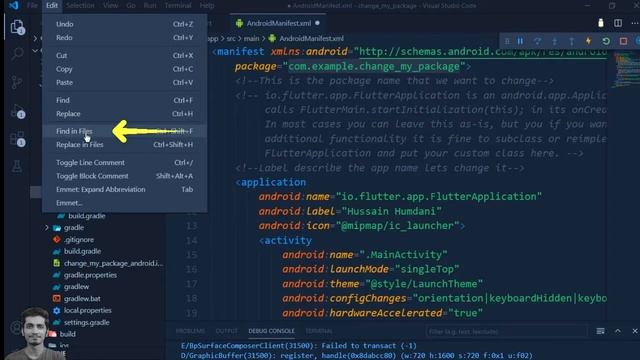Click AndroidManifest.xml in the breadcrumb
640x360 pixels.
311,38
